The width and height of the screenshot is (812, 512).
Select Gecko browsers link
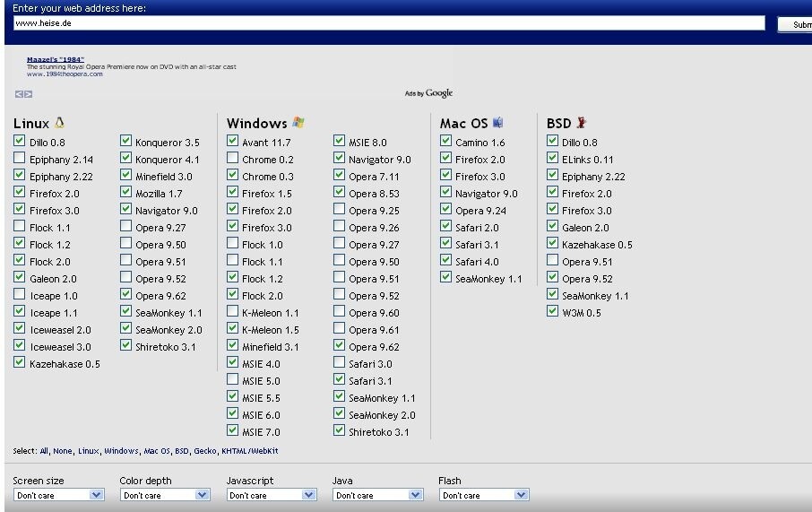coord(205,451)
